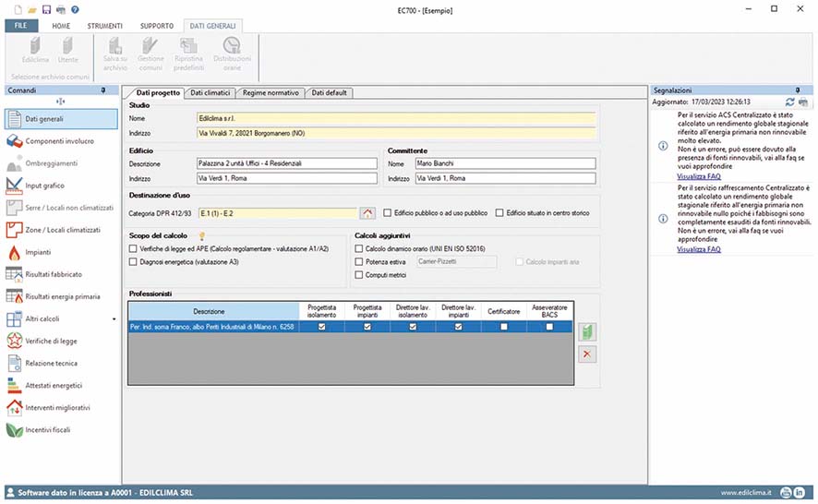The image size is (818, 504).
Task: Click Studio Nome field Edilclima s.r.l.
Action: (396, 118)
